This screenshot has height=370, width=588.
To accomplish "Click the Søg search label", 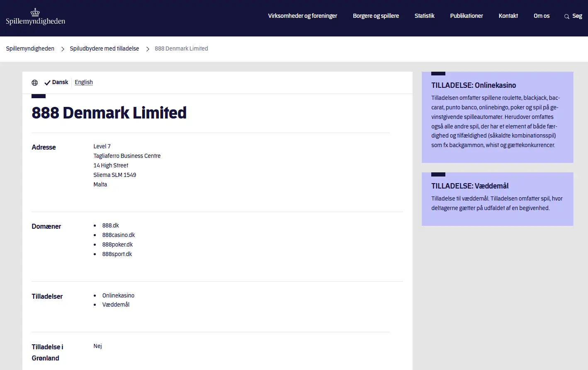I will (x=577, y=16).
